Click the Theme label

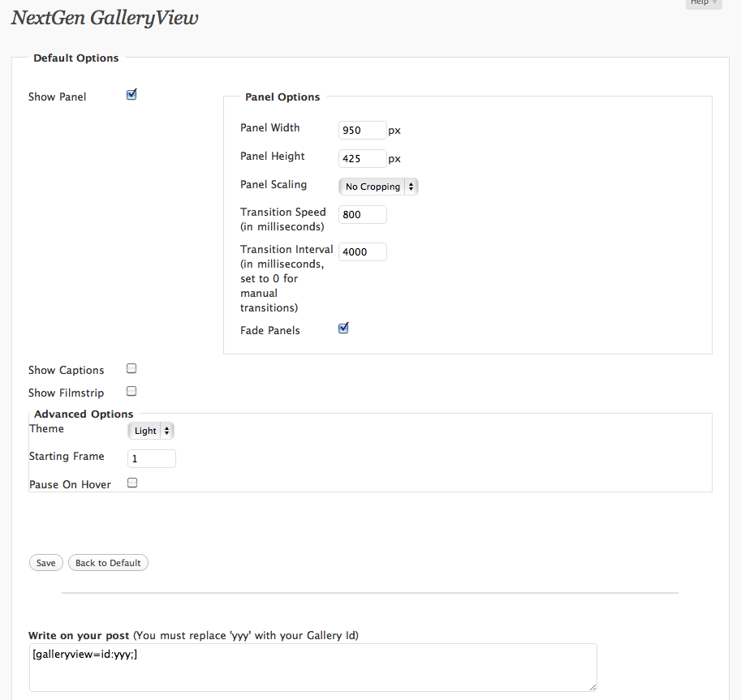pyautogui.click(x=47, y=429)
